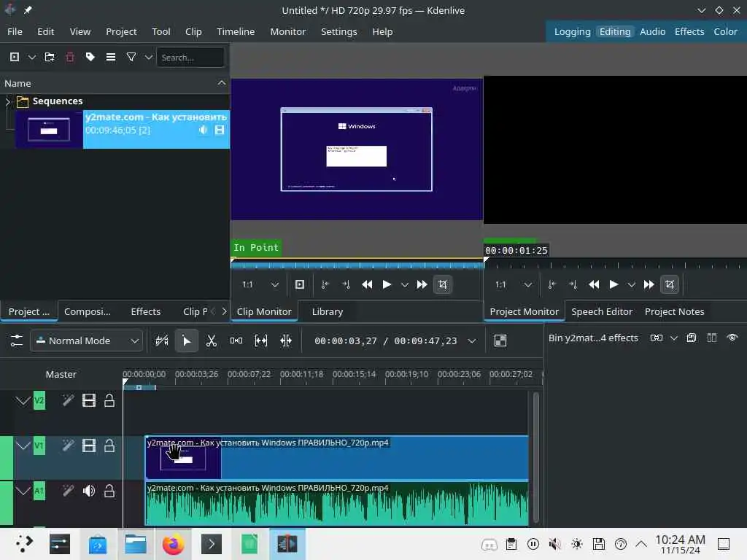Set zone in point in Project Monitor
Image resolution: width=747 pixels, height=560 pixels.
[551, 285]
